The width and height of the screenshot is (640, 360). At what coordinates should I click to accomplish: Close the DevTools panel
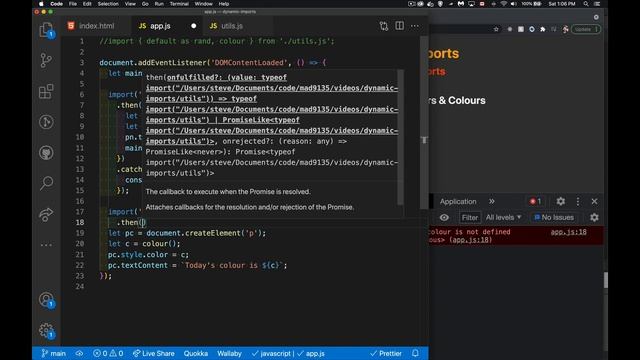[594, 201]
